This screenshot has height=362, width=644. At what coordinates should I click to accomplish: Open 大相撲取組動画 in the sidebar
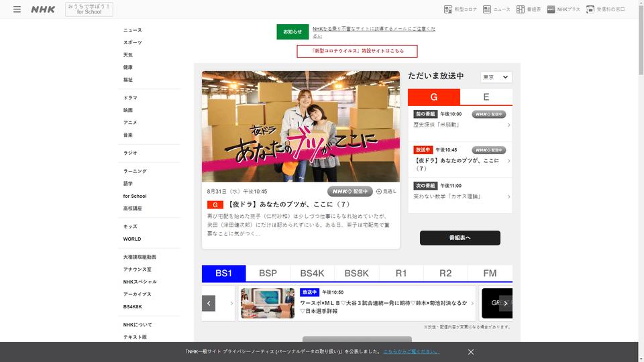click(140, 257)
